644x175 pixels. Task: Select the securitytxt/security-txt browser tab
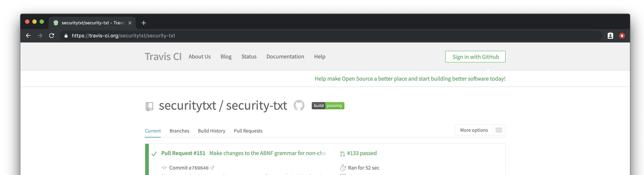pyautogui.click(x=92, y=23)
